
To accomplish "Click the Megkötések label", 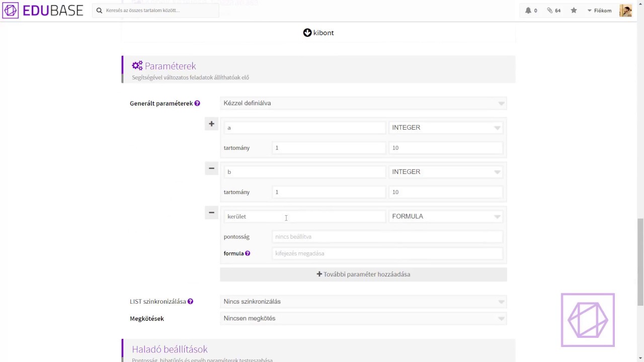I will (x=147, y=318).
